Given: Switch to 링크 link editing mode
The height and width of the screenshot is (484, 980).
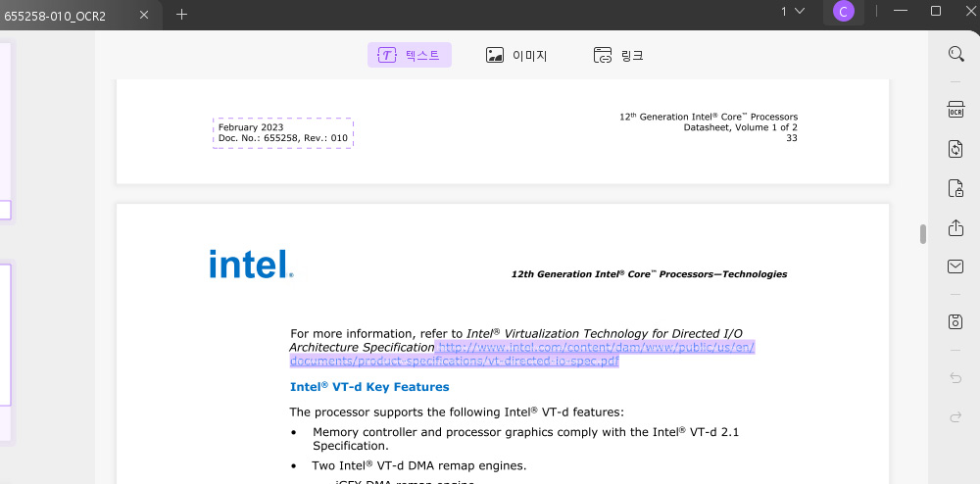Looking at the screenshot, I should pos(618,55).
